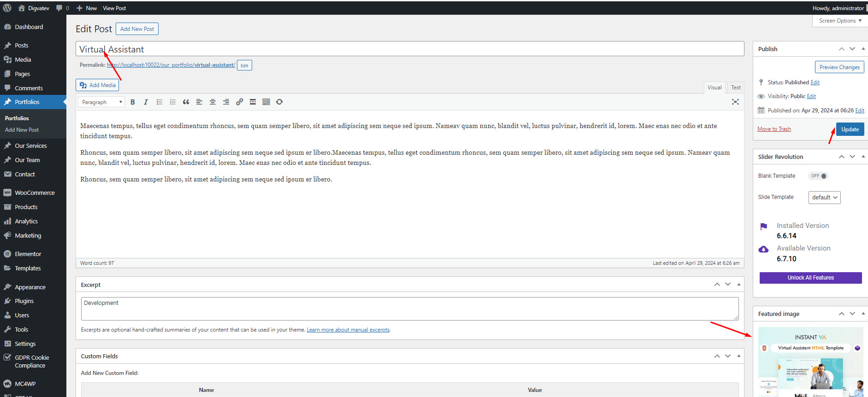Move the Custom Fields box down
The height and width of the screenshot is (397, 868).
tap(728, 356)
